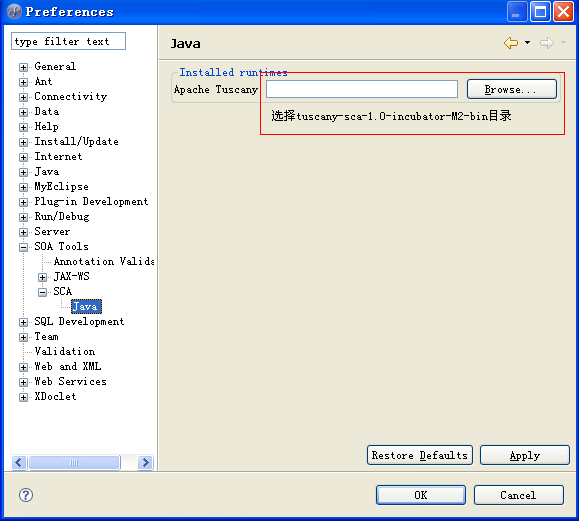Viewport: 579px width, 521px height.
Task: Select Web Services category
Action: coord(71,381)
